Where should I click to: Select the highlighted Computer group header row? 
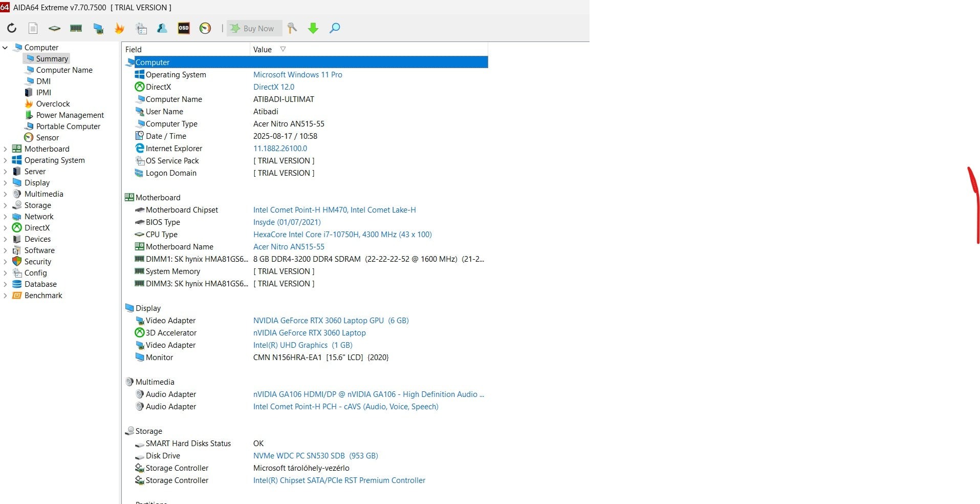pyautogui.click(x=306, y=62)
